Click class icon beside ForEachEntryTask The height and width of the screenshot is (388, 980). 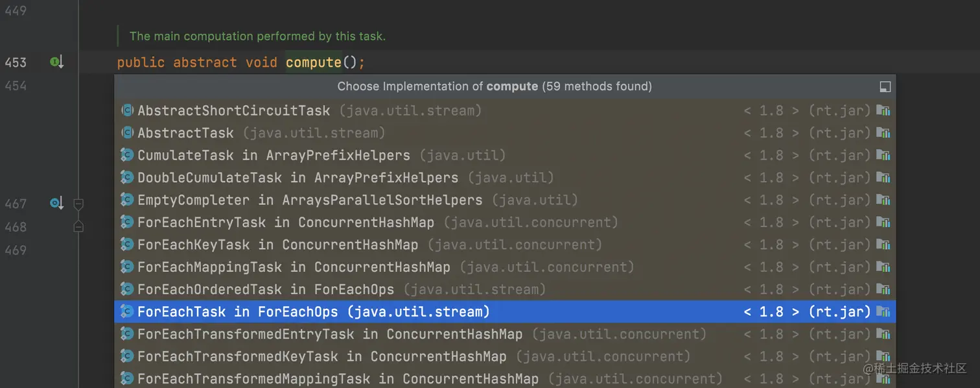pos(127,223)
